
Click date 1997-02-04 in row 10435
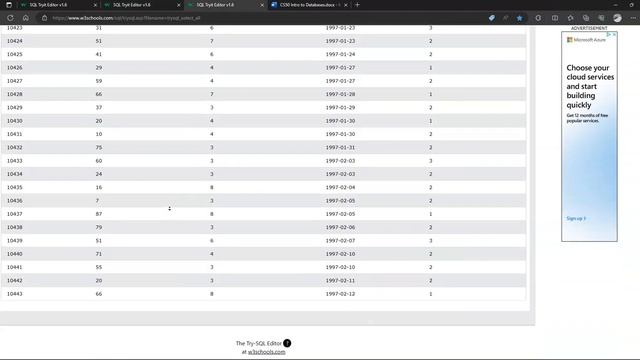tap(340, 187)
